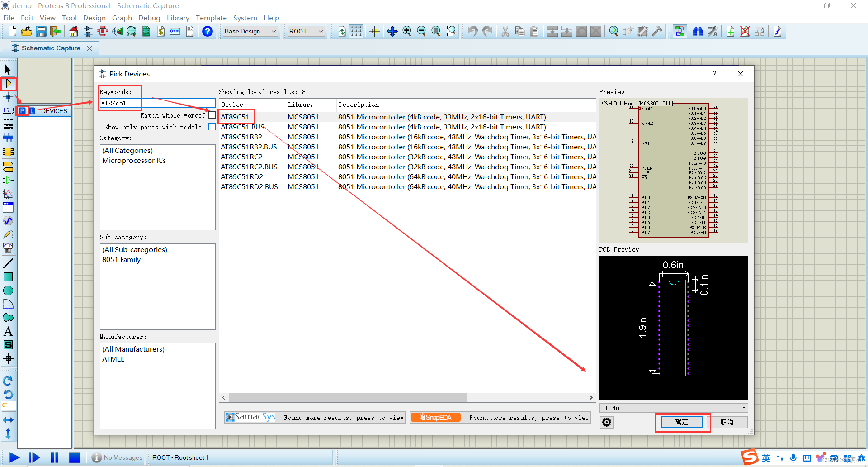Click Sogou input method tray icon
The width and height of the screenshot is (868, 467).
tap(750, 457)
